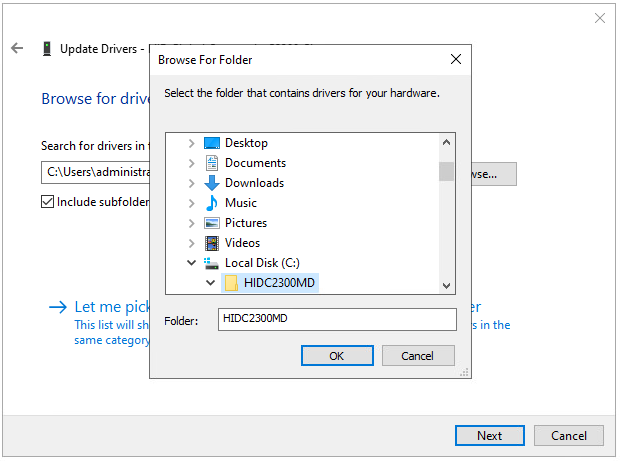Select Videos in the folder tree

click(x=242, y=243)
